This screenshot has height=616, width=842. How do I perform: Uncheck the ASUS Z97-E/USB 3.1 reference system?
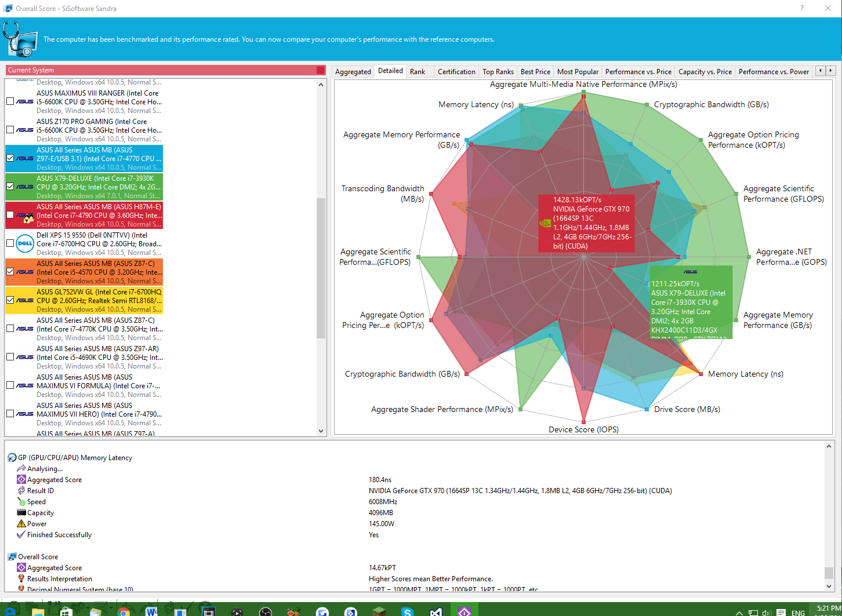pos(10,158)
